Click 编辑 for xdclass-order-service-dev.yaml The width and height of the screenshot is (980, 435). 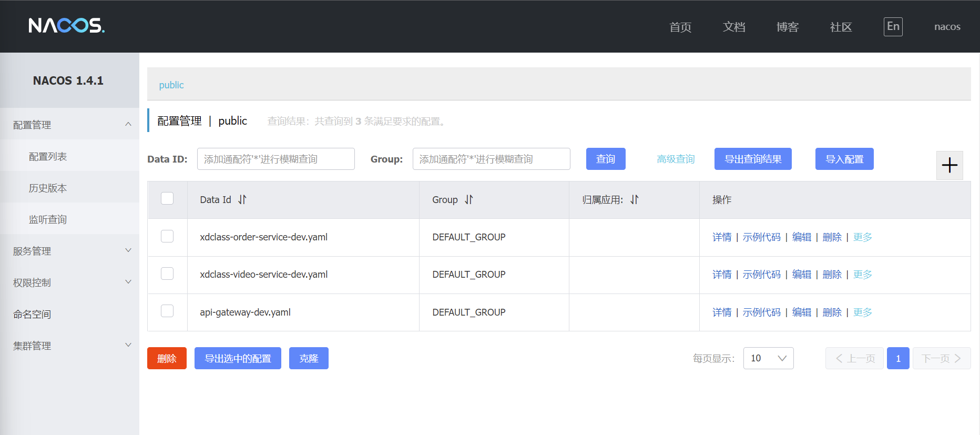[x=802, y=237]
